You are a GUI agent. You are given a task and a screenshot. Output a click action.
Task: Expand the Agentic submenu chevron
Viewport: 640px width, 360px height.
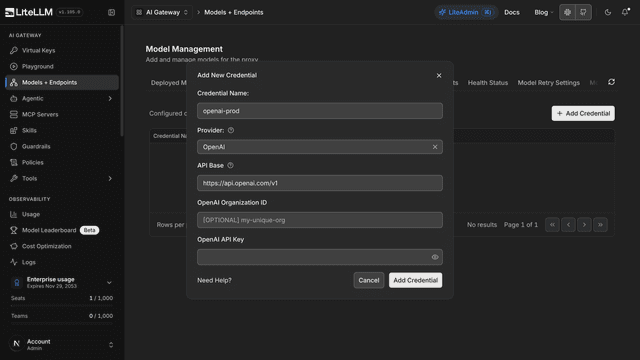pos(110,98)
